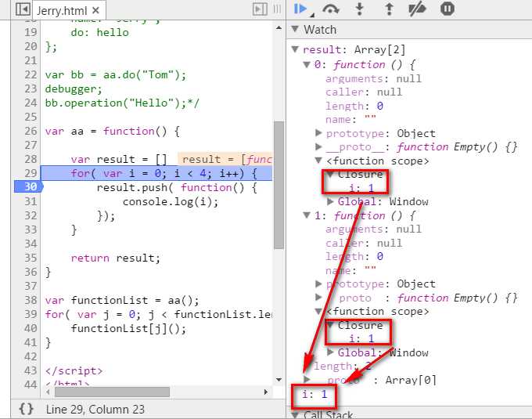The height and width of the screenshot is (419, 532).
Task: Click 'var functionList = aa();' line
Action: pyautogui.click(x=122, y=300)
